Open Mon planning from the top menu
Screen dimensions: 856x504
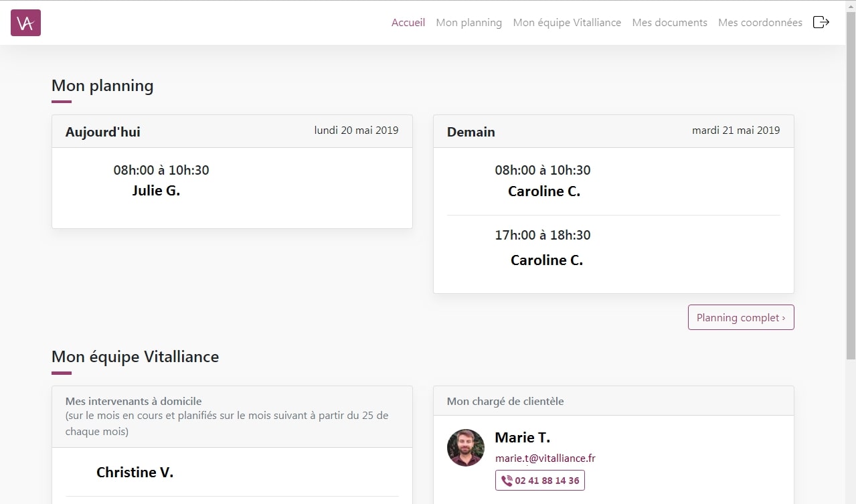click(x=468, y=22)
